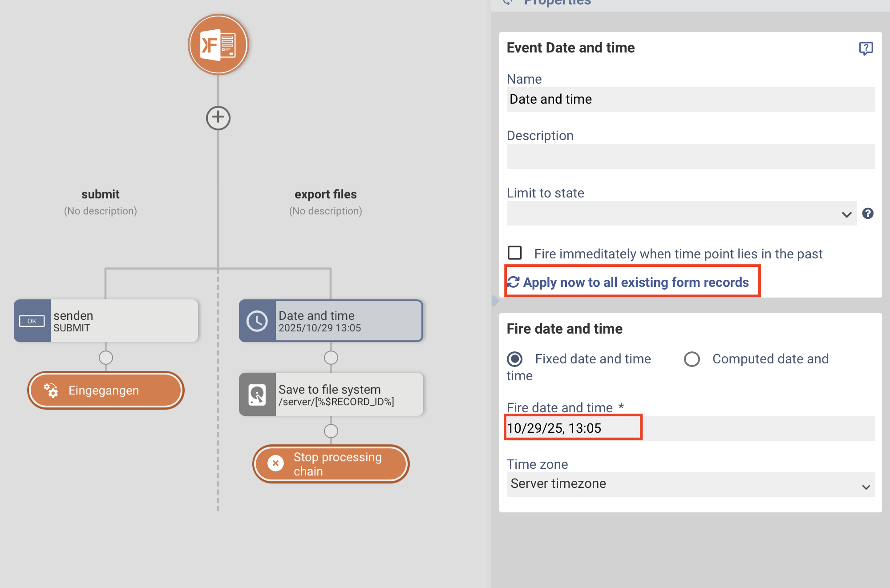Click the X icon on Stop processing chain
The image size is (890, 588).
(275, 463)
